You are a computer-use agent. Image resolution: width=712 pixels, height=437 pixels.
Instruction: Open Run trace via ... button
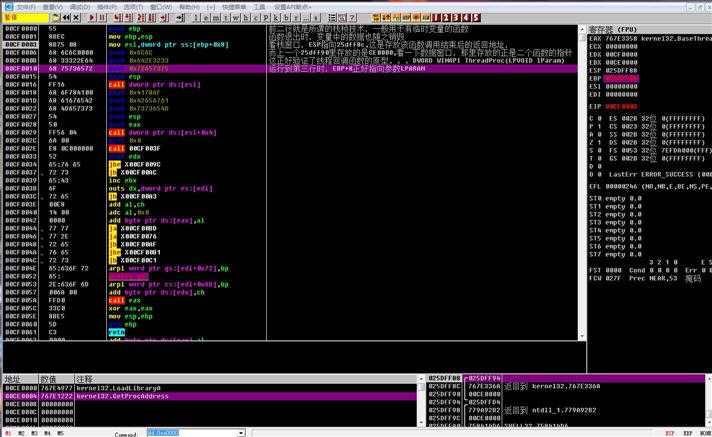pyautogui.click(x=306, y=18)
